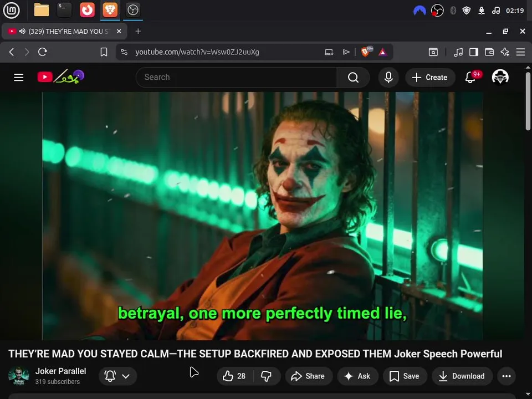532x399 pixels.
Task: Open the sound music-note tray icon
Action: pyautogui.click(x=495, y=11)
